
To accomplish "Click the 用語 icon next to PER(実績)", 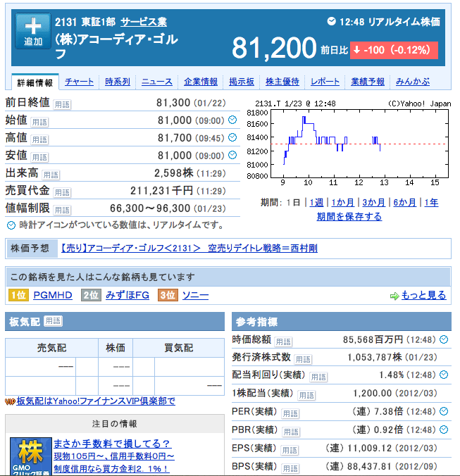I will [x=290, y=413].
